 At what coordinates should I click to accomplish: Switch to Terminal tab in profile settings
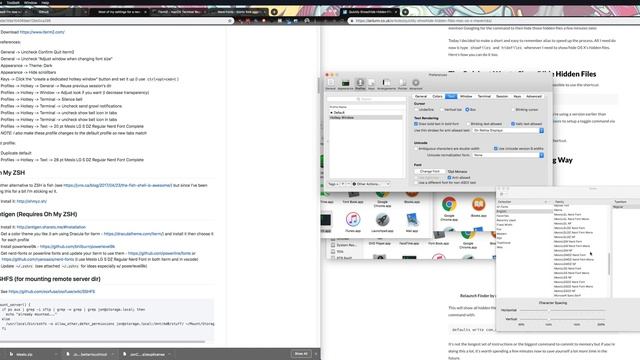click(x=484, y=96)
